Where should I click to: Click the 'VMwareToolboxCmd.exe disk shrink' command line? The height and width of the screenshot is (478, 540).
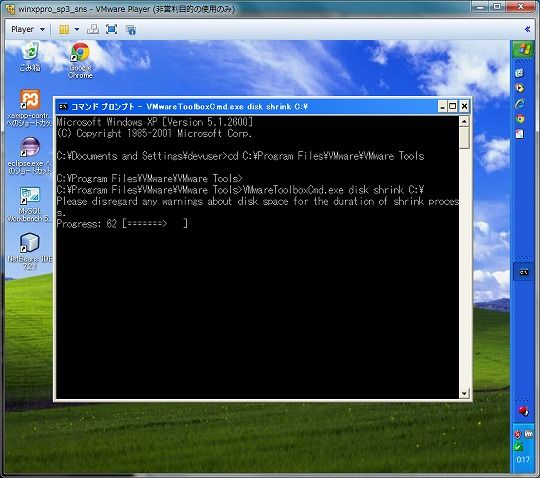240,190
